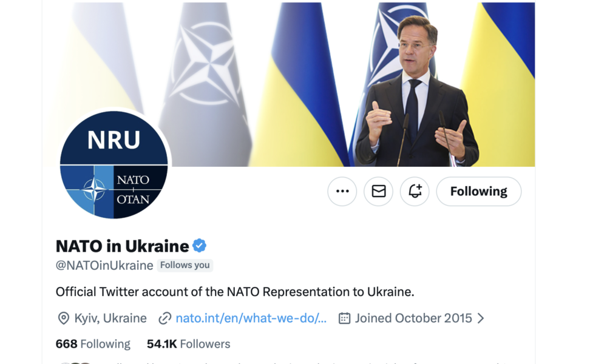
Task: Click the @NATOinUkraine handle
Action: [x=104, y=265]
